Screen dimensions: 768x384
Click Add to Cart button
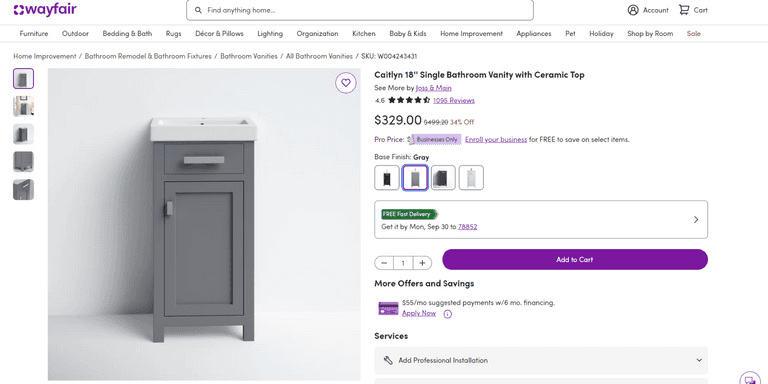[x=575, y=260]
